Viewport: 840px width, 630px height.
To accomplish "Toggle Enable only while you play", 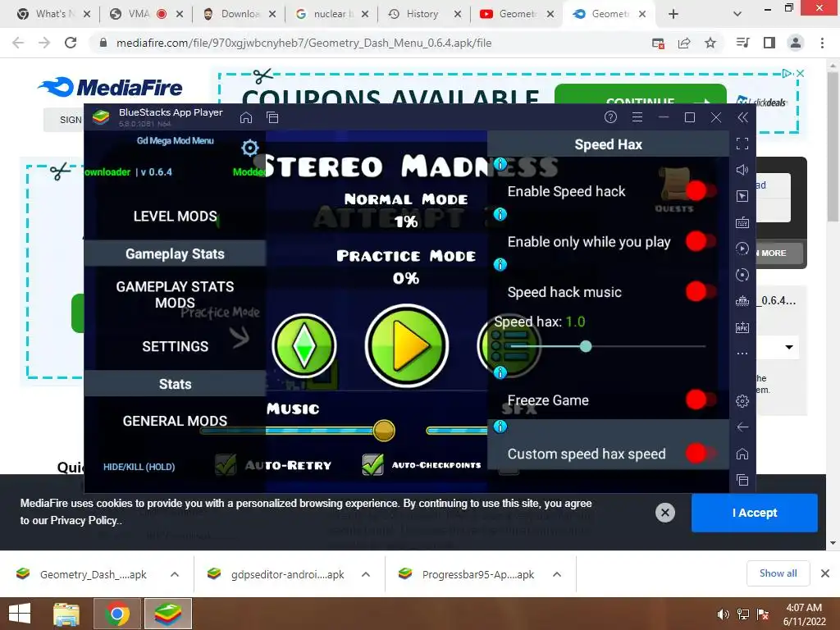I will click(701, 241).
